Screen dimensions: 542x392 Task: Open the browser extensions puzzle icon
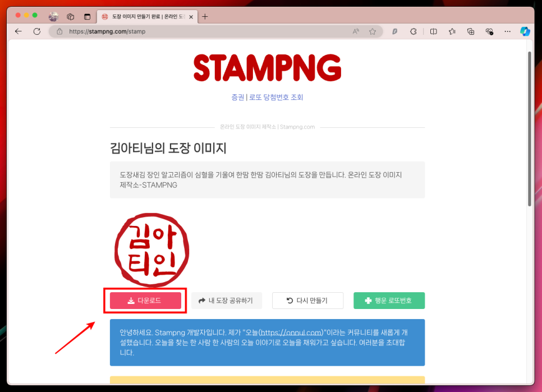click(414, 31)
